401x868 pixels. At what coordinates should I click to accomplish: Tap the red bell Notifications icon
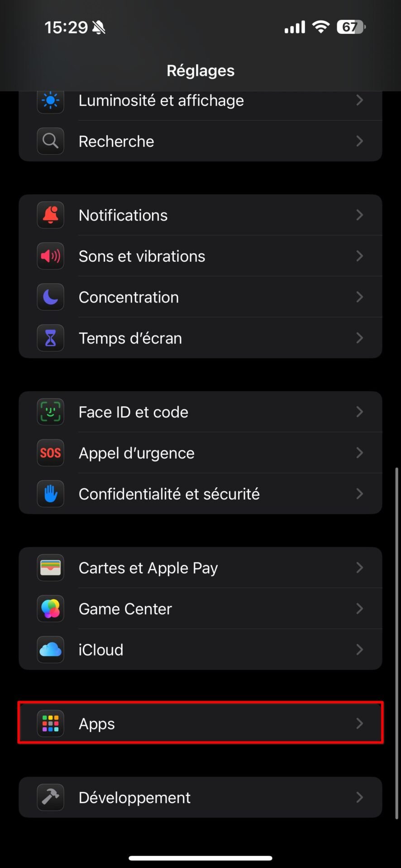(50, 215)
